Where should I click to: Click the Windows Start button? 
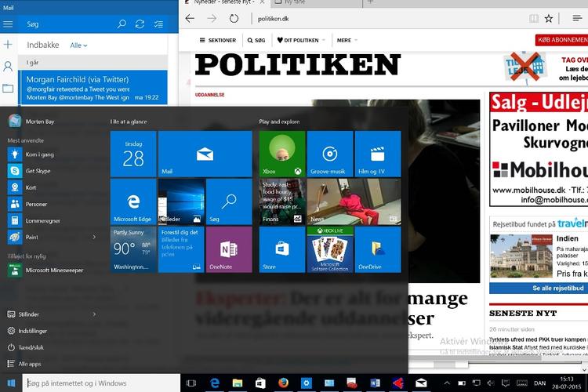coord(11,383)
